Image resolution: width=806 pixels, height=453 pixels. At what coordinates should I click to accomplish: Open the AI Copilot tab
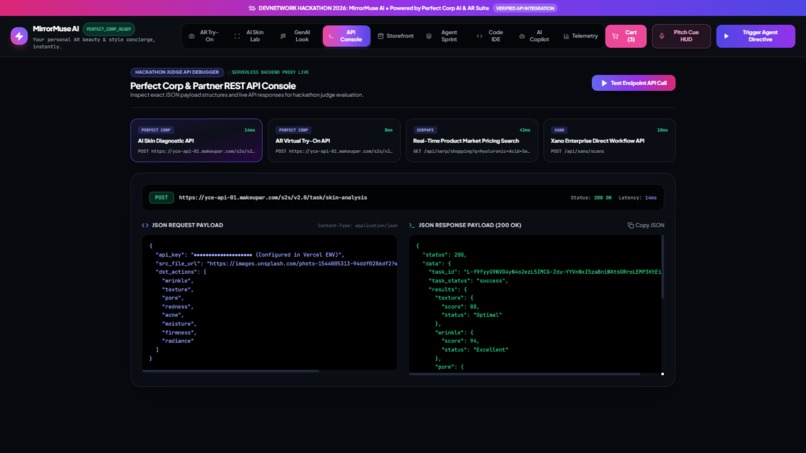pyautogui.click(x=534, y=36)
